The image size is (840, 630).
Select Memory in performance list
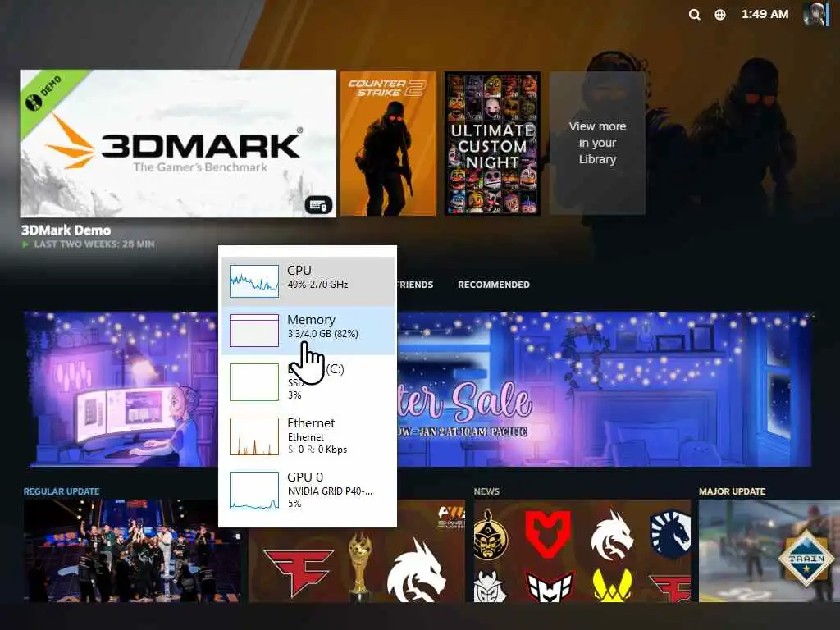[308, 331]
